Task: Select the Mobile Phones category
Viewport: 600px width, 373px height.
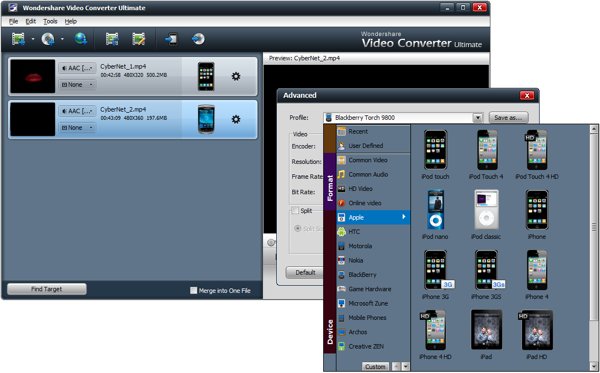Action: pyautogui.click(x=373, y=318)
